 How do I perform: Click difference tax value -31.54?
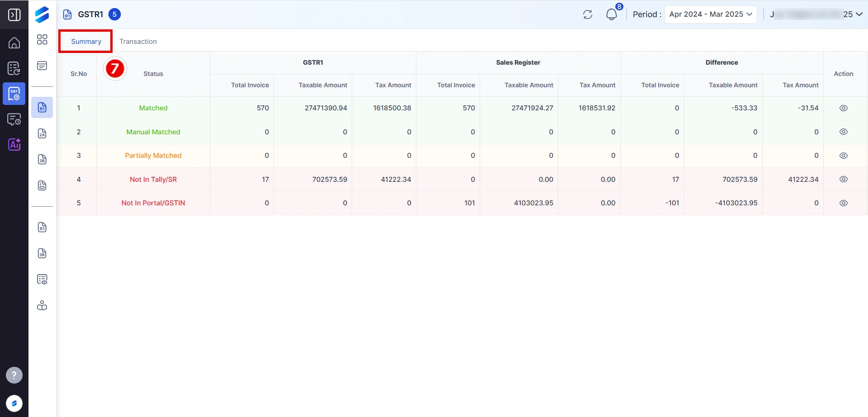808,108
